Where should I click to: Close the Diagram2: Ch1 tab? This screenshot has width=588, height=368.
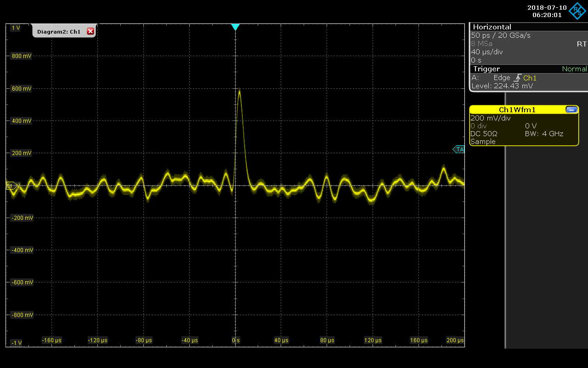tap(90, 31)
